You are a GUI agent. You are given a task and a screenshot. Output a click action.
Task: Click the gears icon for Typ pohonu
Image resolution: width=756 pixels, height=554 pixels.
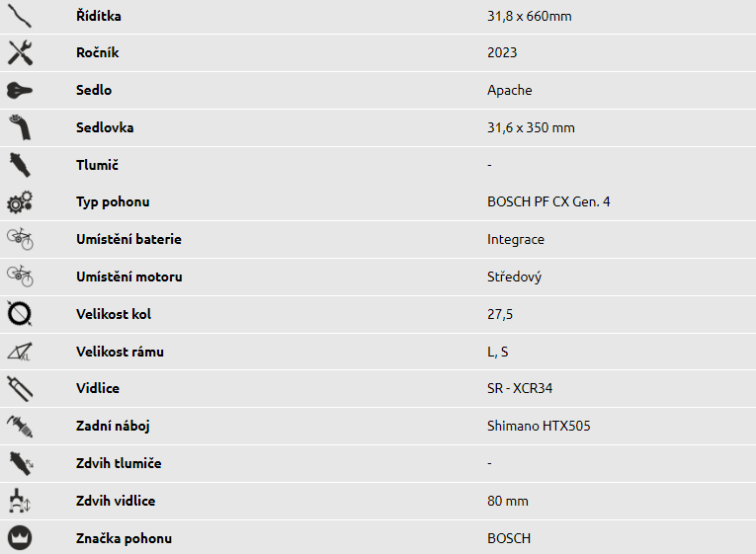tap(20, 202)
